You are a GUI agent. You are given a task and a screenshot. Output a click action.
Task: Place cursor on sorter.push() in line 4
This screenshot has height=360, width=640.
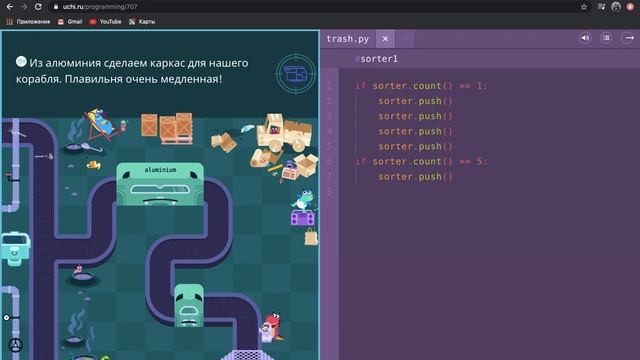click(415, 131)
